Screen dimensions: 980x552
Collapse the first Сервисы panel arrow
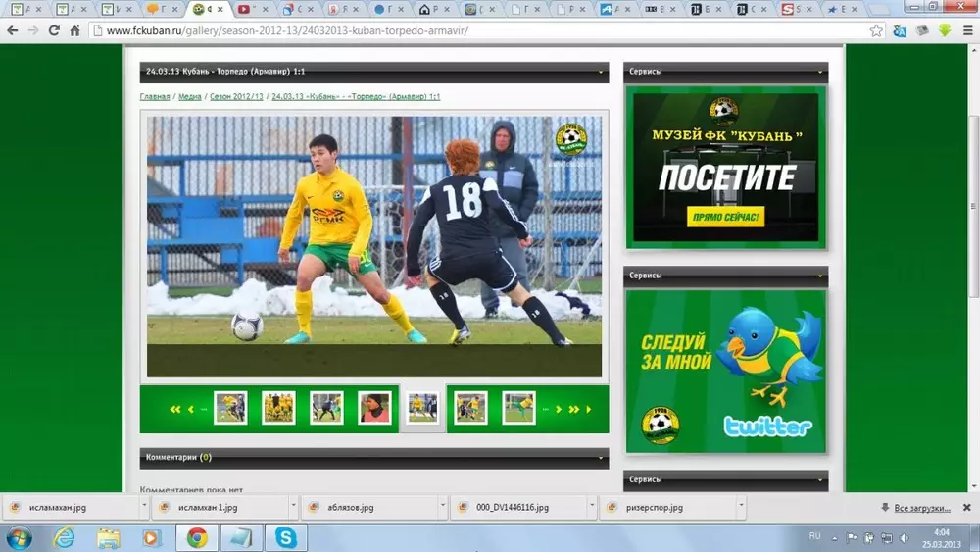point(820,72)
